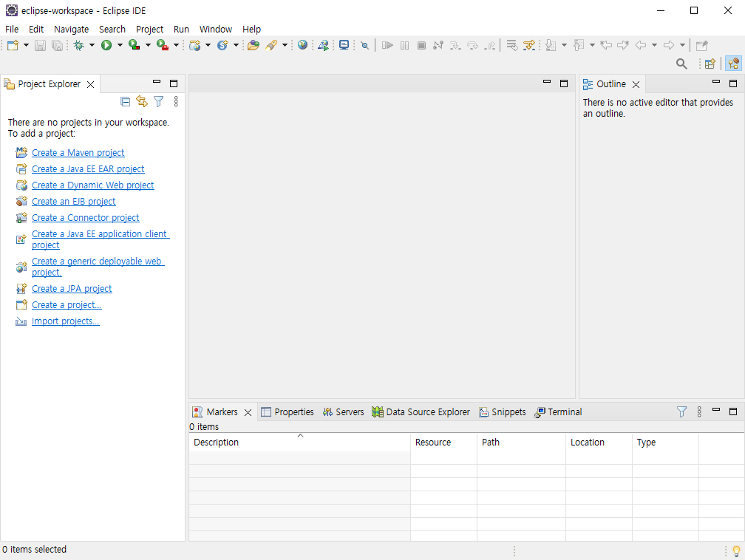This screenshot has width=745, height=560.
Task: Click the New wizard toolbar icon
Action: point(13,45)
